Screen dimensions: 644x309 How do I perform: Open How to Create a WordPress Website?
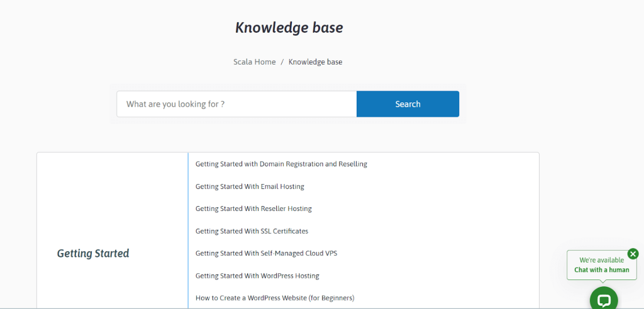[275, 298]
